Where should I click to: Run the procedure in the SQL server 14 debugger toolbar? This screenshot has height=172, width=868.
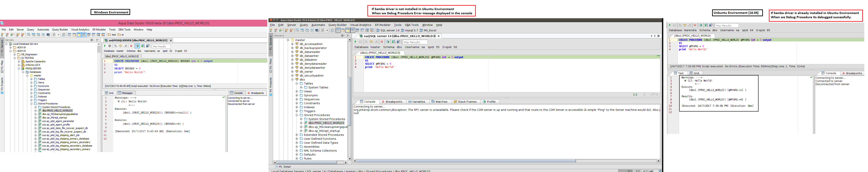[x=355, y=42]
